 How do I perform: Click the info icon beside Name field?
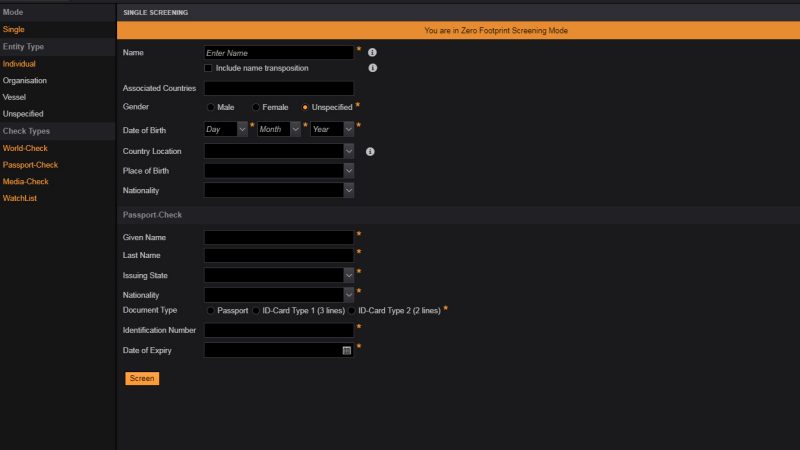pos(372,52)
